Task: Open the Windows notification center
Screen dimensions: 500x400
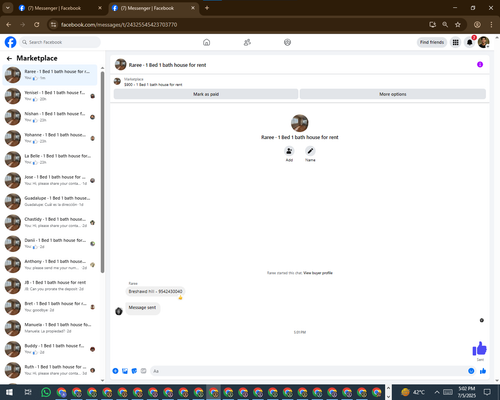Action: tap(487, 392)
